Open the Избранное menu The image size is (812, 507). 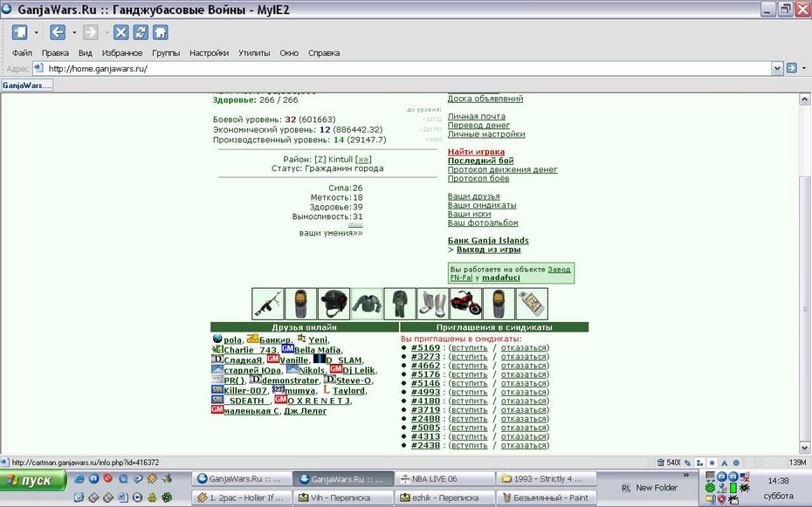click(x=122, y=52)
